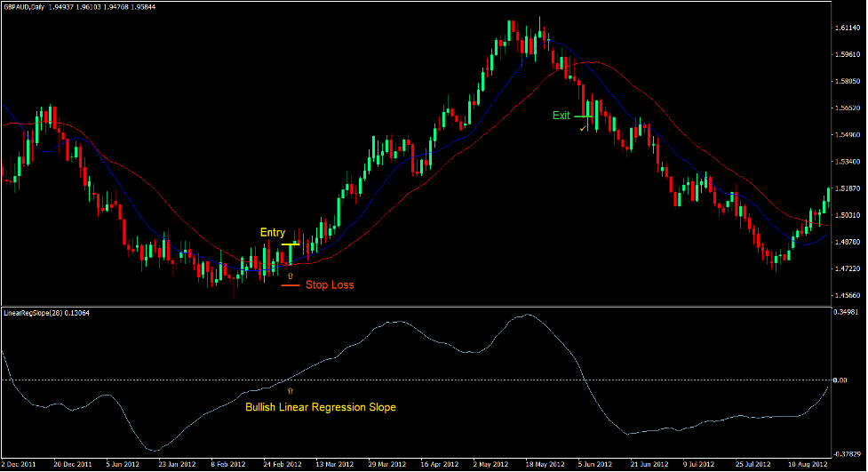
Task: Click the orange checkmark below the Exit line
Action: 583,129
